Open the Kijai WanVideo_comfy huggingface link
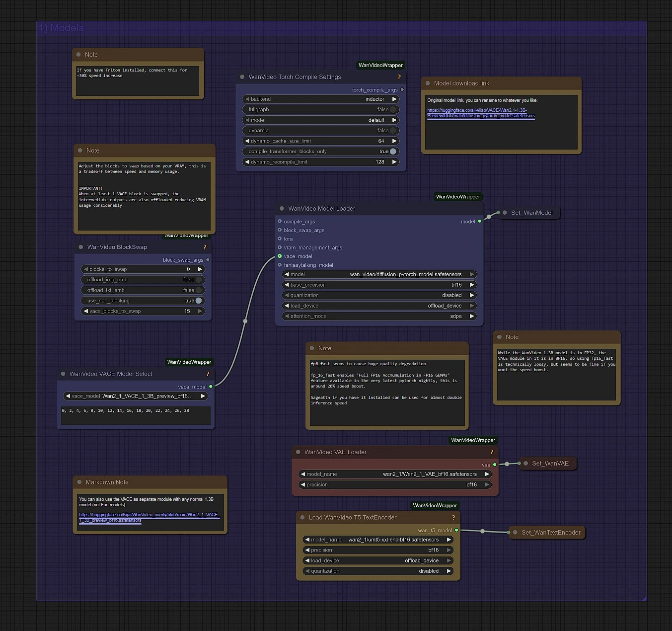Screen dimensions: 672x631 [x=149, y=518]
